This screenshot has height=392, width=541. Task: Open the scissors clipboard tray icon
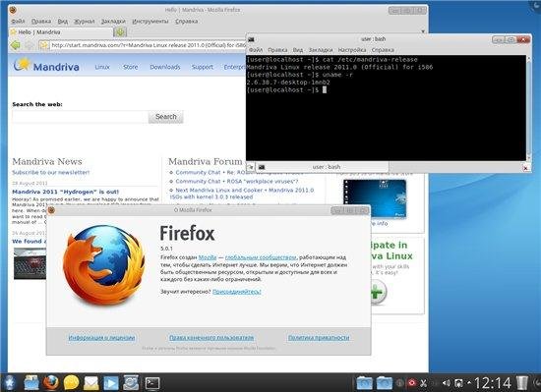tap(423, 383)
